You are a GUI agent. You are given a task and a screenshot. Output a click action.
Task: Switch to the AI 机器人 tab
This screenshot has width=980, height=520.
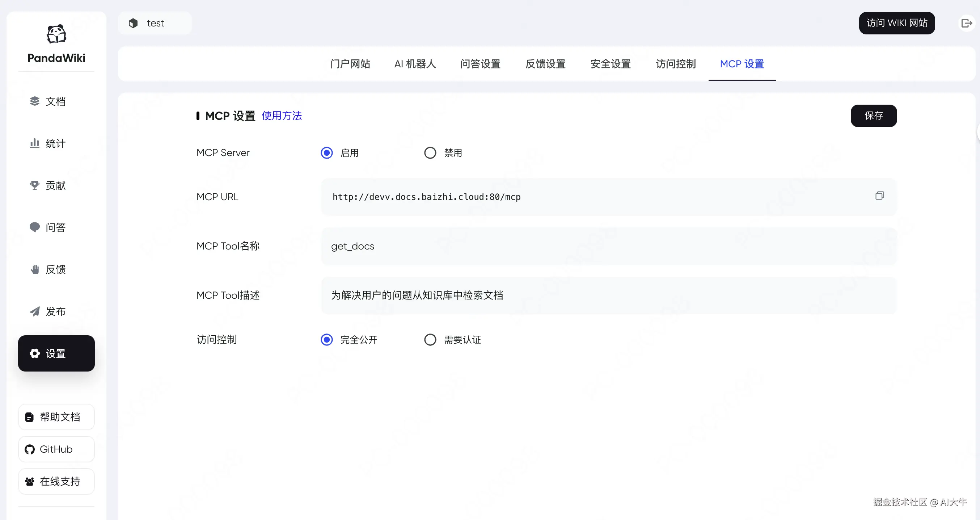[415, 64]
